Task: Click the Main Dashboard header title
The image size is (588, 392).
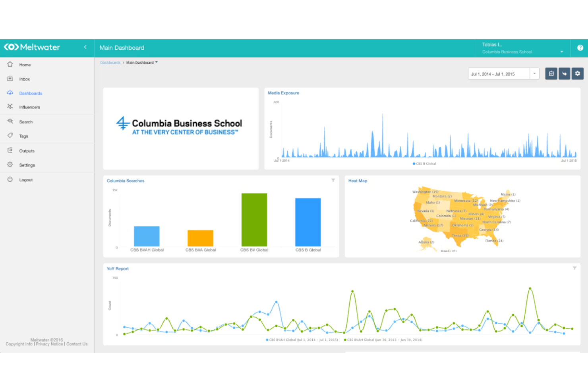Action: (122, 48)
